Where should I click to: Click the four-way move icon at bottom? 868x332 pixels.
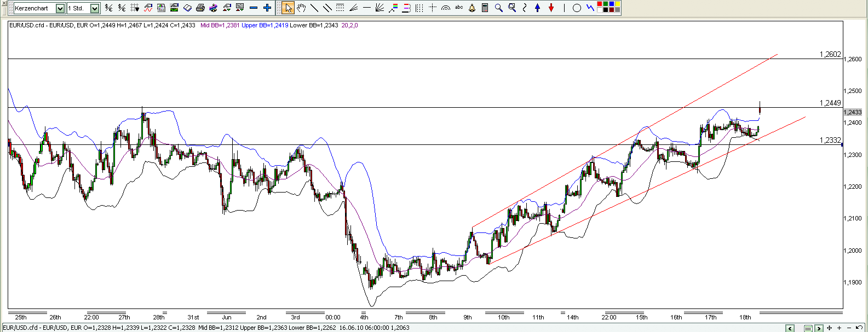click(x=829, y=328)
